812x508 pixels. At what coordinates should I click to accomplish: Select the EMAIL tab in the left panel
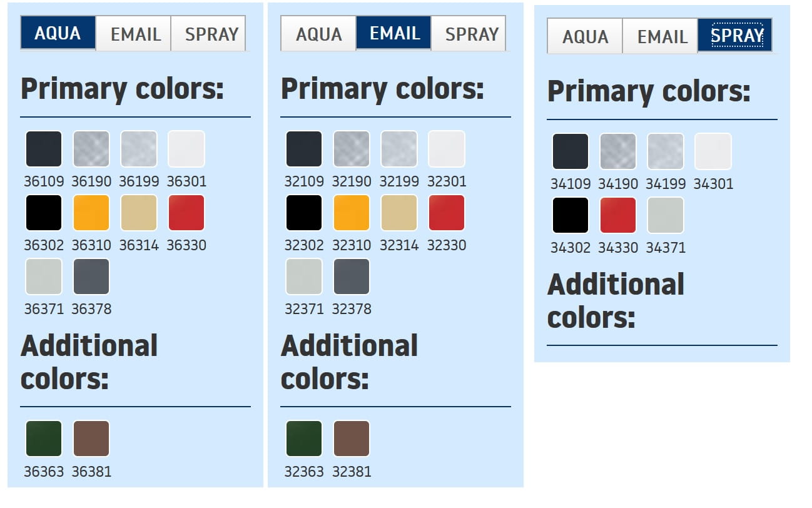coord(135,34)
